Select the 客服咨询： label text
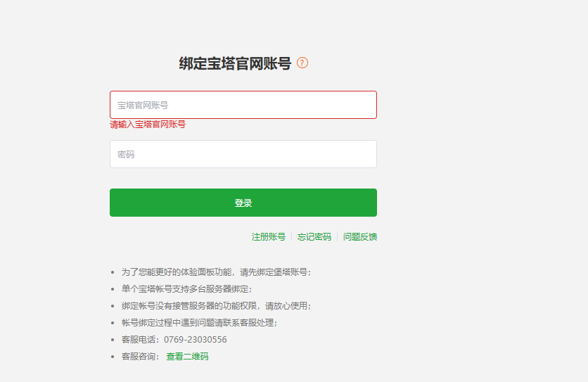Screen dimensions: 588x382 (141, 357)
